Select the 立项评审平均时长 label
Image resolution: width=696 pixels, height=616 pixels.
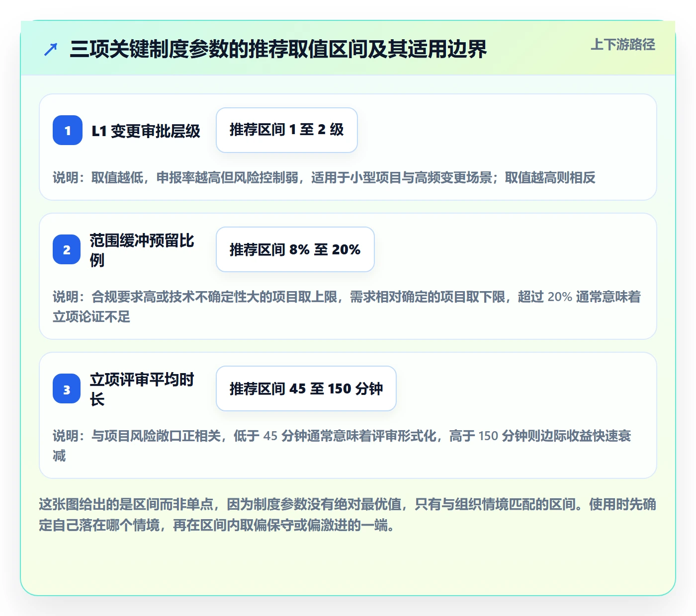pyautogui.click(x=143, y=389)
